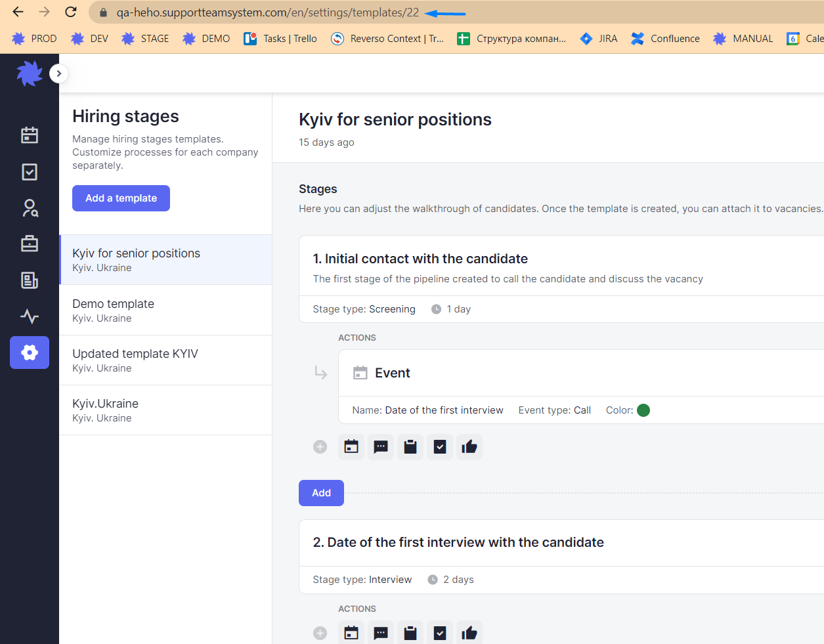Screen dimensions: 824x644
Task: Add clipboard action icon in stage 1
Action: [410, 447]
